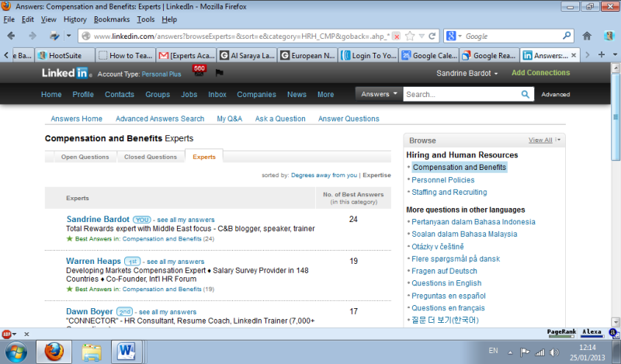Viewport: 621px width, 364px height.
Task: Open Microsoft Word from the taskbar
Action: [x=127, y=352]
